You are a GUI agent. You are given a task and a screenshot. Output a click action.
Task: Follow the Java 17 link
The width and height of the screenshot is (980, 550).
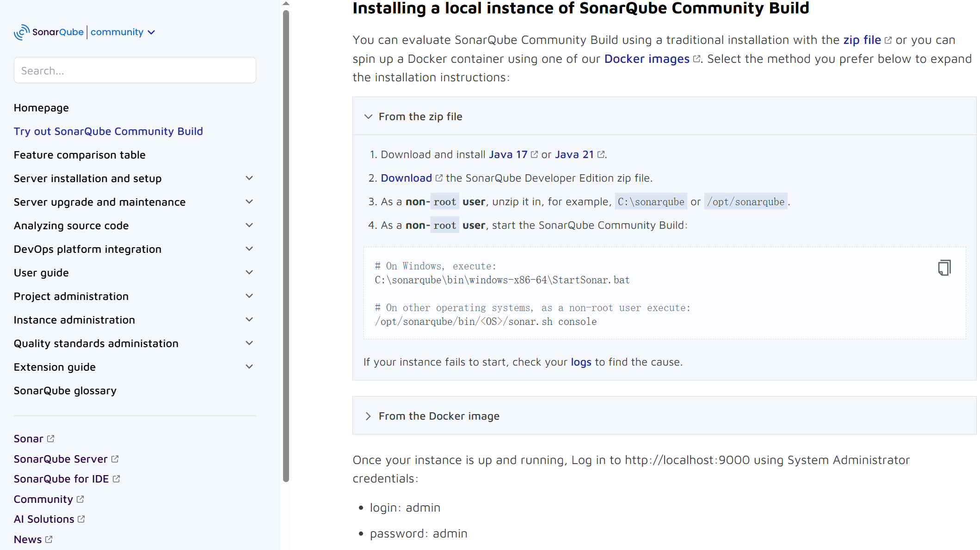coord(508,154)
